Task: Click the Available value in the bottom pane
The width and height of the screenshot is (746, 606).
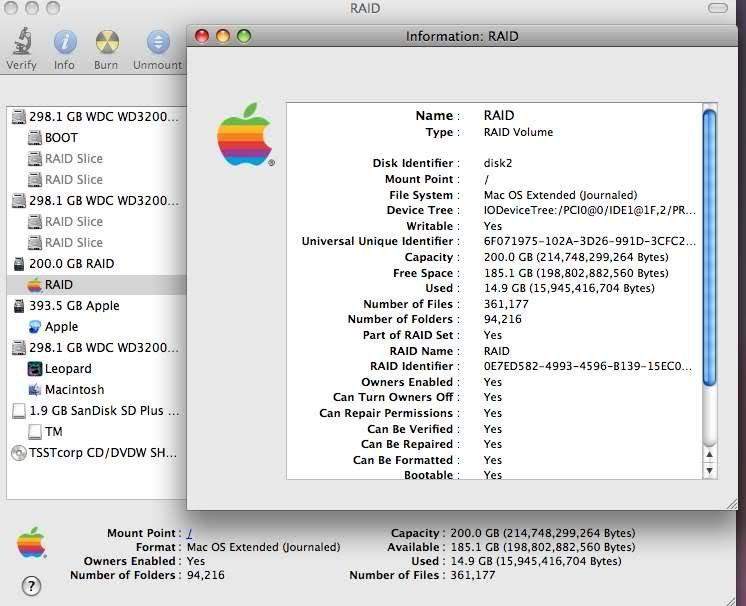Action: tap(543, 547)
